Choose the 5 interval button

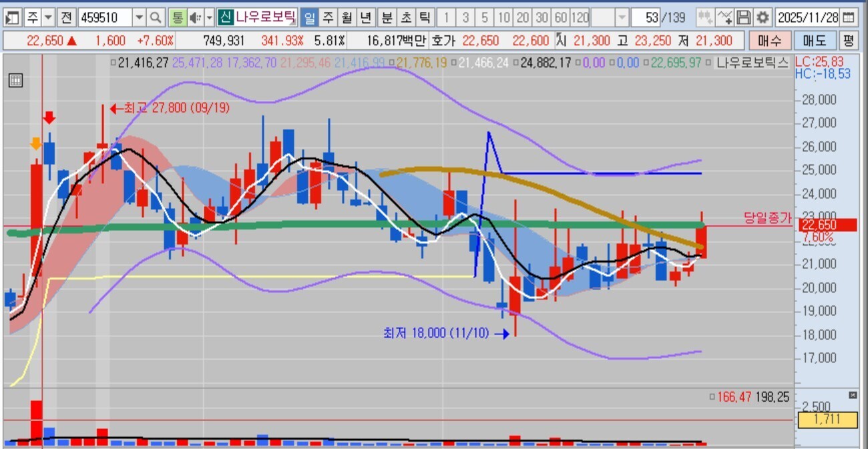click(x=485, y=17)
